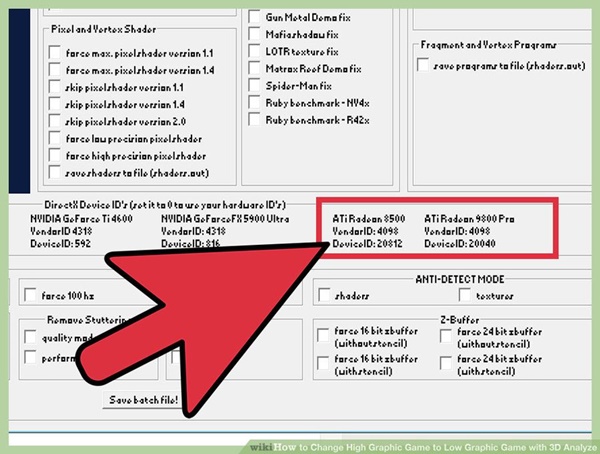The image size is (600, 454).
Task: Tick the LOTR texture fix option
Action: (254, 51)
